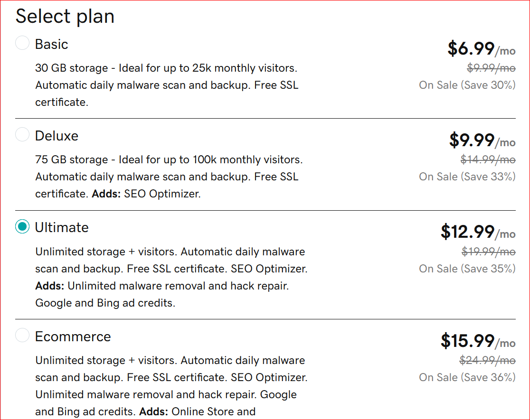Click the On Sale (Save 30%) text
This screenshot has height=420, width=530.
[x=467, y=85]
